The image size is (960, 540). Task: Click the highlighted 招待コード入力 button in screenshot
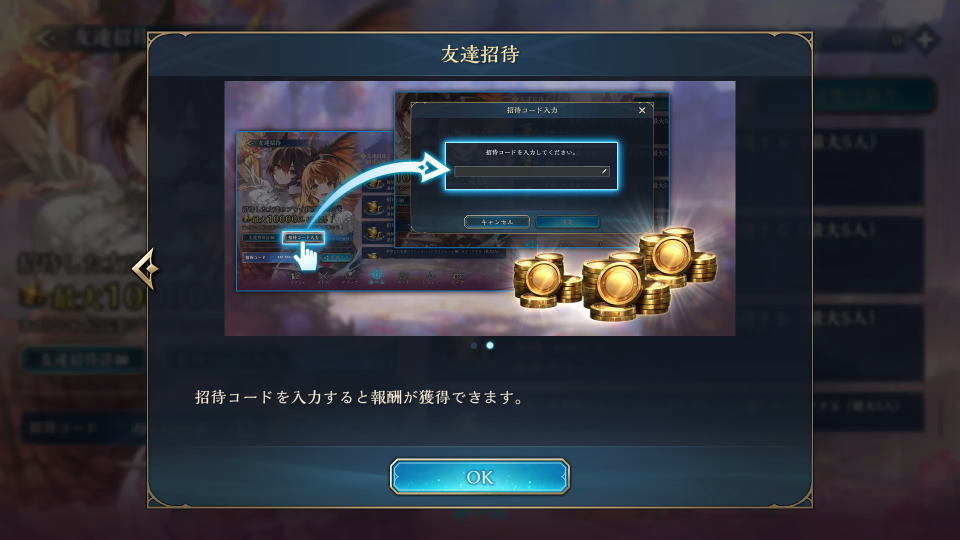click(x=303, y=237)
